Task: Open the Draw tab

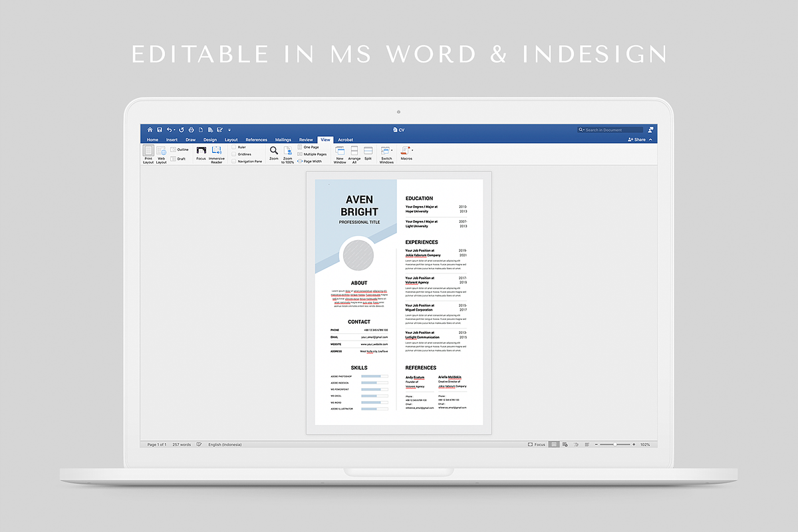Action: (191, 140)
